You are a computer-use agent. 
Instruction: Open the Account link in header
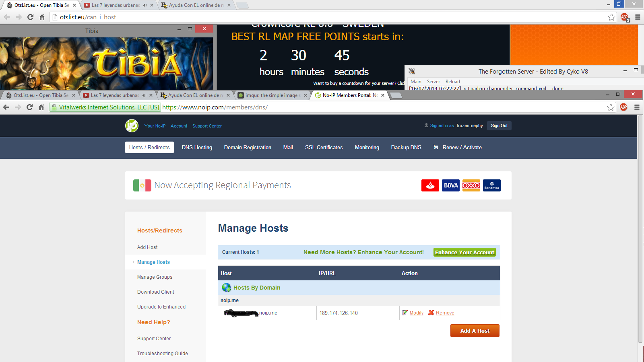pyautogui.click(x=179, y=126)
